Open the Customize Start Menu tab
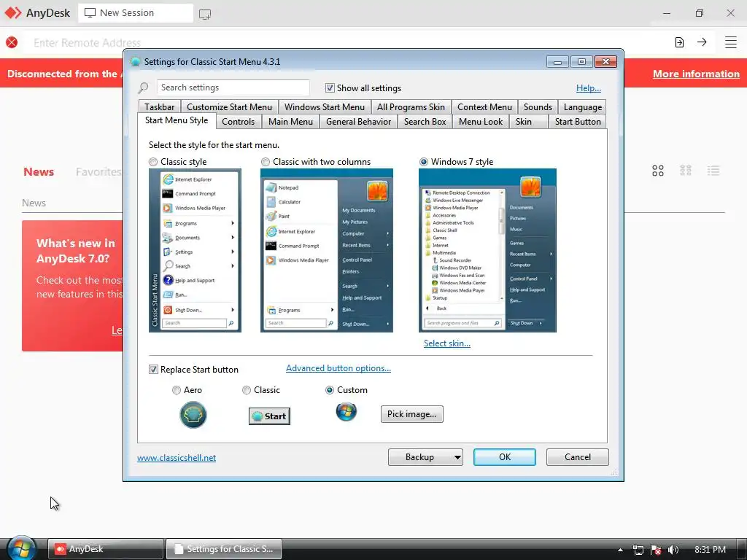This screenshot has width=747, height=560. click(x=229, y=107)
